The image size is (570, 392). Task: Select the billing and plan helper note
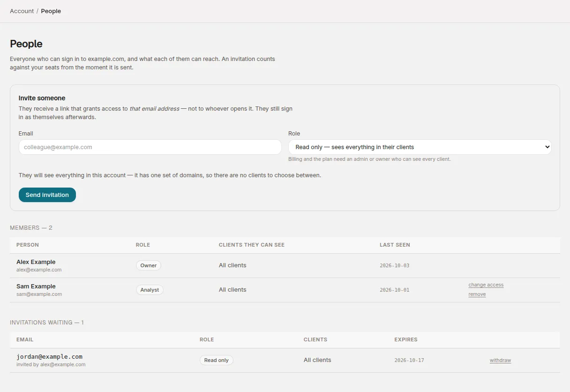(x=369, y=159)
